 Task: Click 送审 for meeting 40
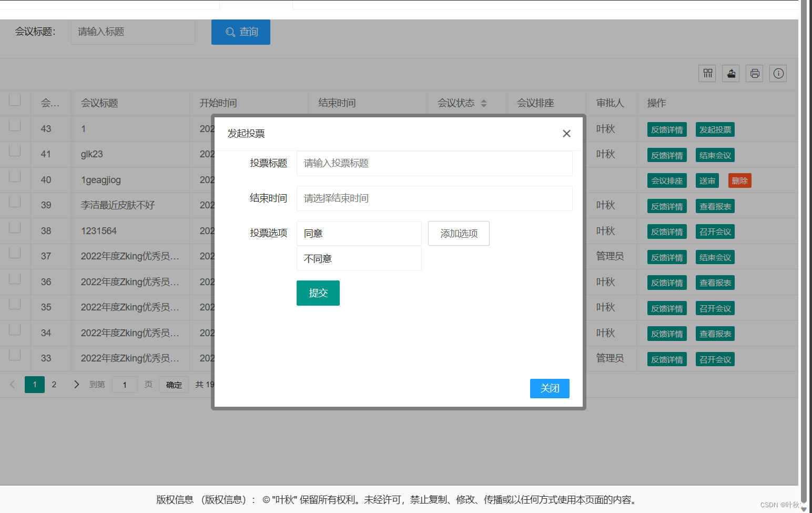(707, 180)
